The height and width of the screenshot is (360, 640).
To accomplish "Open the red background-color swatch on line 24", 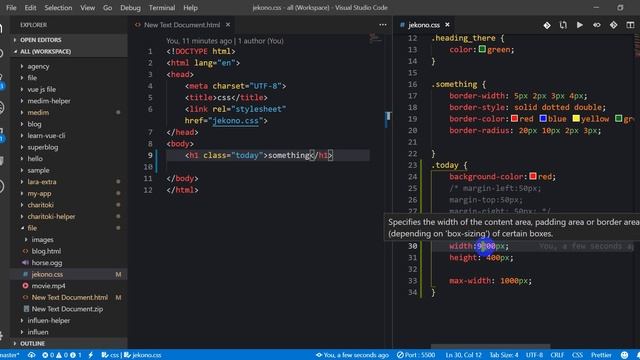I will coord(533,176).
